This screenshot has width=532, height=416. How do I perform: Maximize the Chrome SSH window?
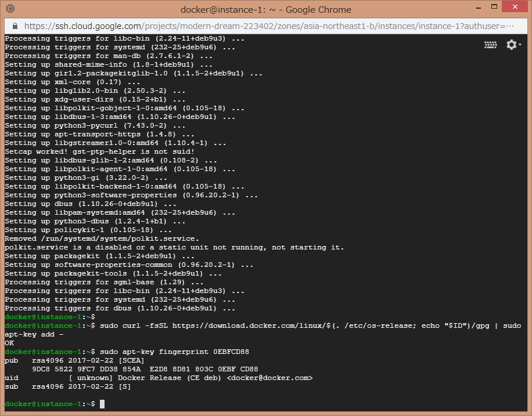pyautogui.click(x=494, y=6)
